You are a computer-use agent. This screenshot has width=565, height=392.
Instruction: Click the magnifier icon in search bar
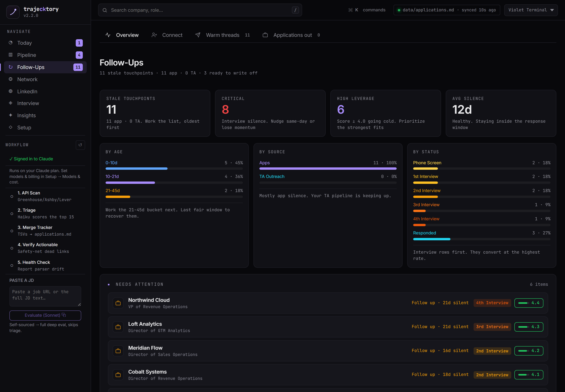coord(105,10)
